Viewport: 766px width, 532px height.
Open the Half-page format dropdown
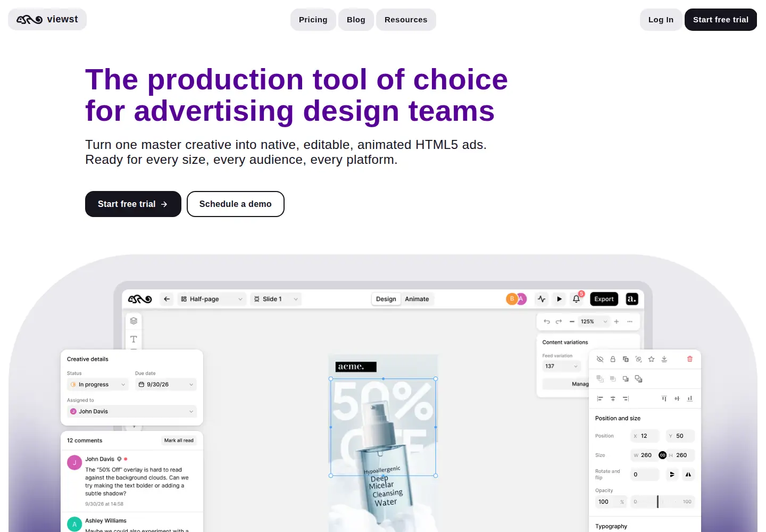click(x=211, y=299)
